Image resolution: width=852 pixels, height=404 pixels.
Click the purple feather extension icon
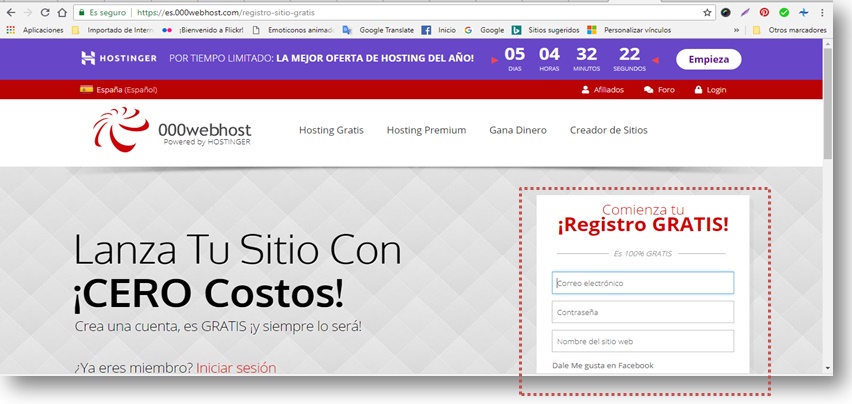coord(745,12)
